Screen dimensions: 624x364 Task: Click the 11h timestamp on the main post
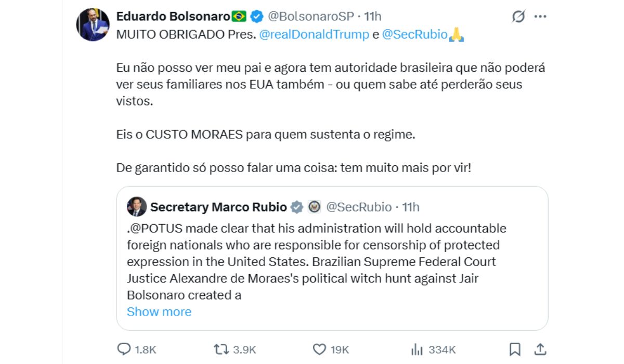[372, 16]
